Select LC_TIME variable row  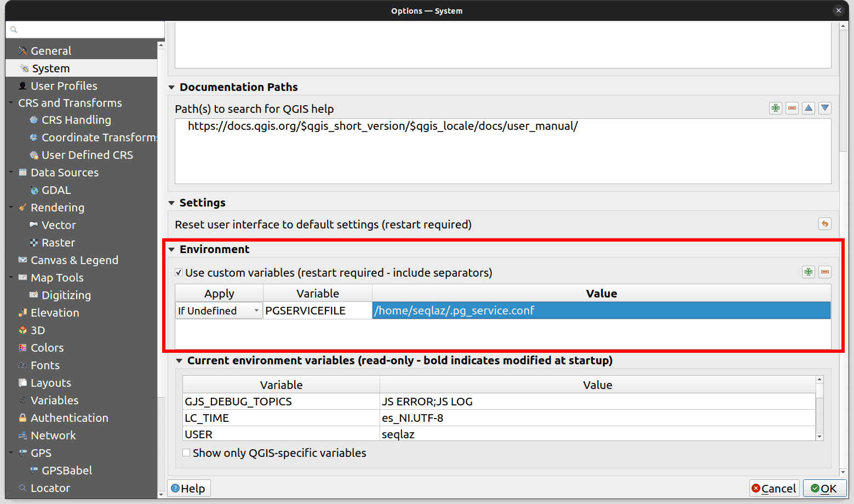click(x=281, y=418)
